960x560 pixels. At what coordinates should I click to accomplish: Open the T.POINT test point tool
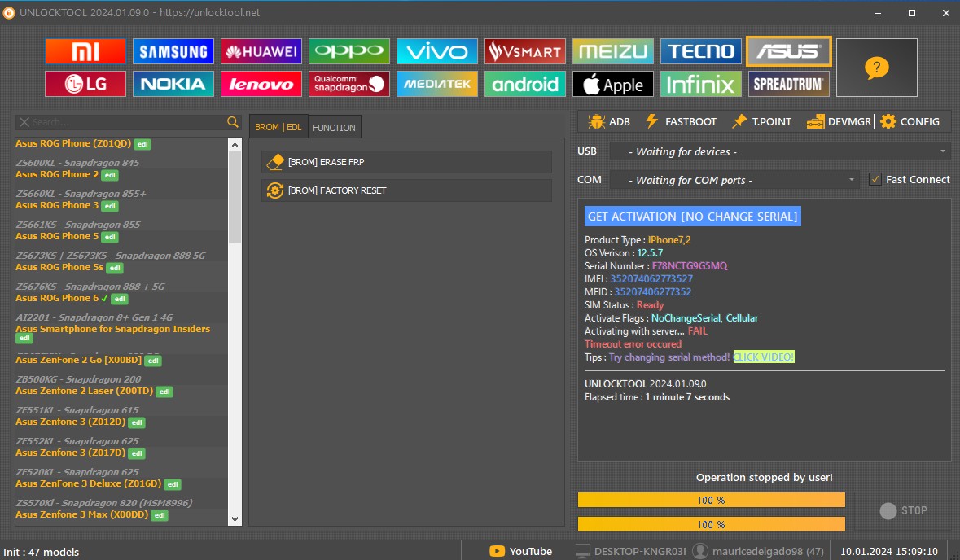pos(761,121)
